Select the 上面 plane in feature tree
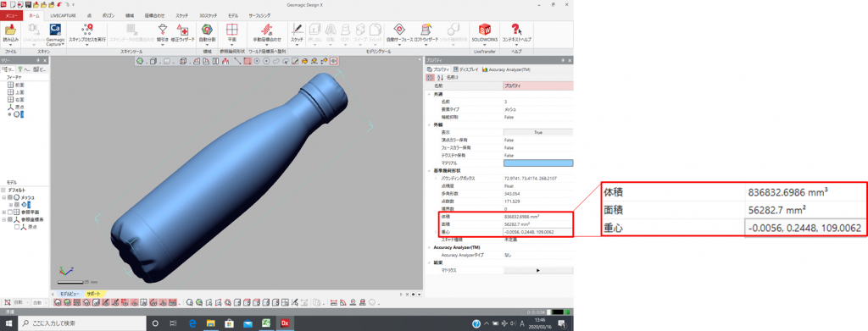 click(x=15, y=92)
